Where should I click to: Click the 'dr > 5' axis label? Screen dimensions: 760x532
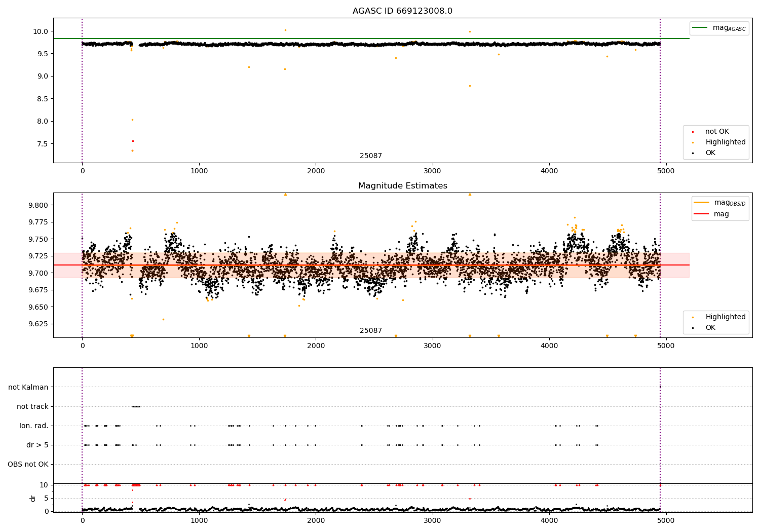click(37, 445)
